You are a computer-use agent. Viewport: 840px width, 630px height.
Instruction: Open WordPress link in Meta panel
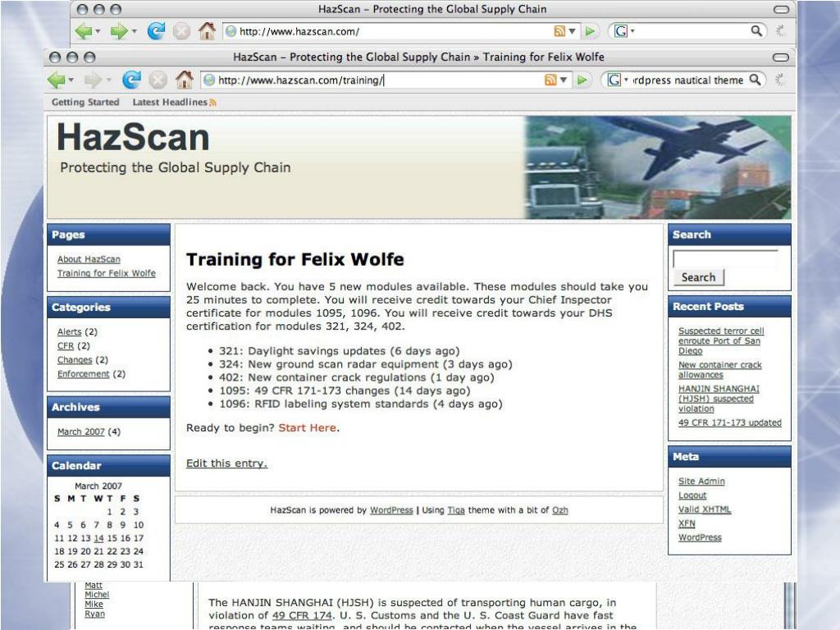click(x=700, y=537)
